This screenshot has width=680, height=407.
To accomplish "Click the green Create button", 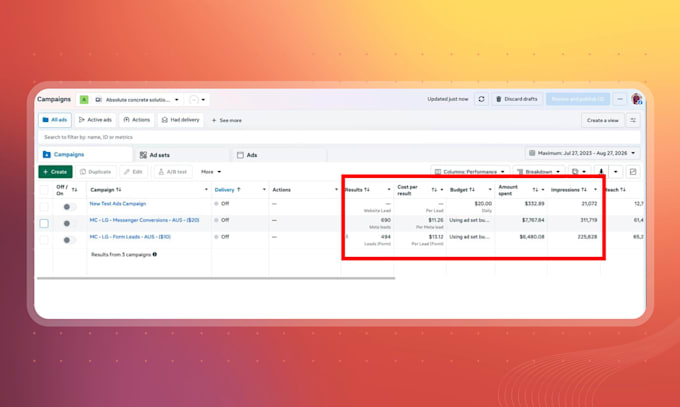I will click(x=56, y=172).
